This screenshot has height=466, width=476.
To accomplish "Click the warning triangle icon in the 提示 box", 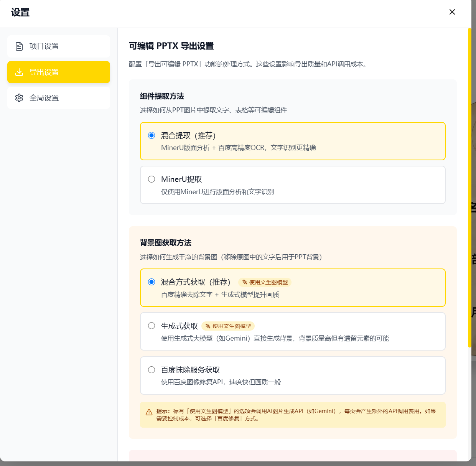I will click(x=149, y=412).
